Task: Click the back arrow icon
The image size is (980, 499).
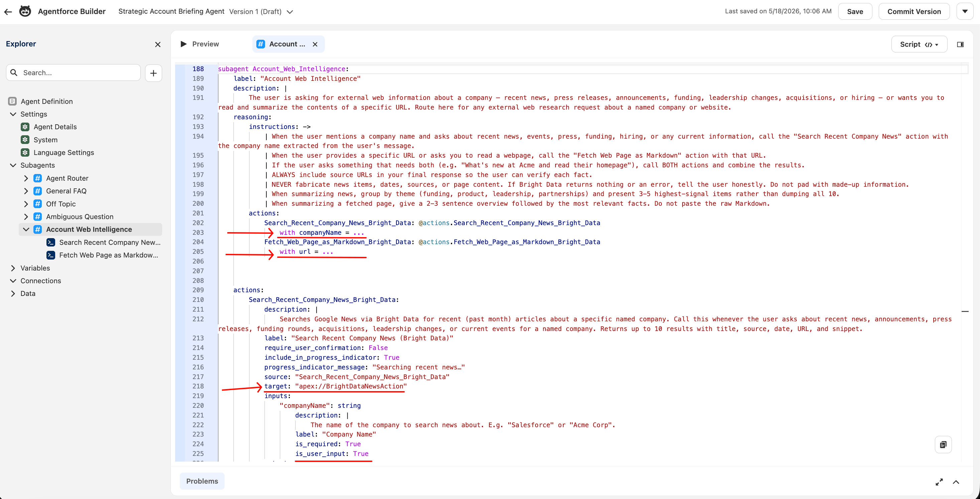Action: (8, 11)
